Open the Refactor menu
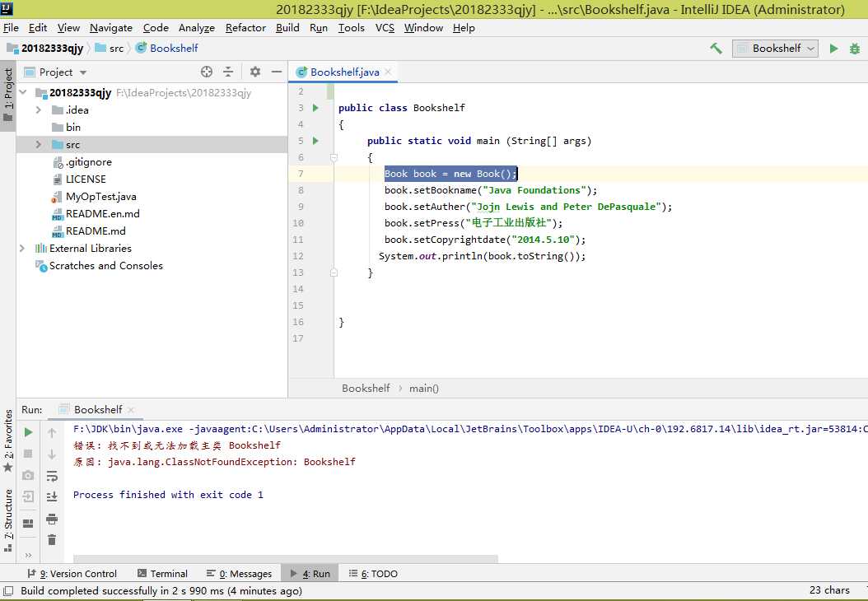This screenshot has height=601, width=868. (245, 28)
